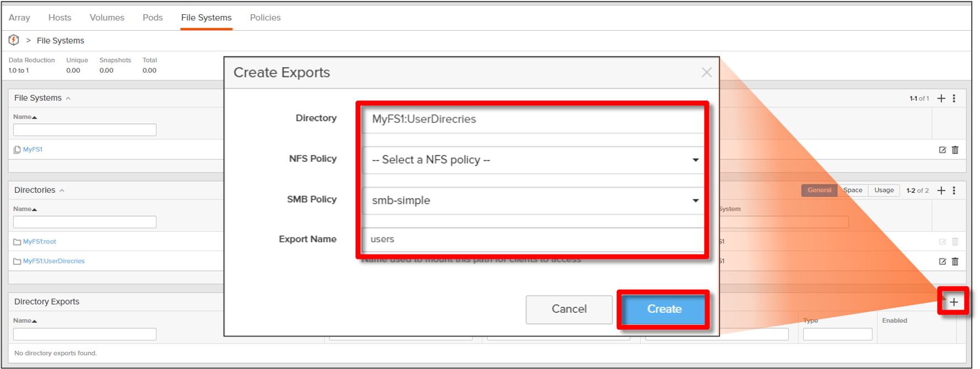The width and height of the screenshot is (980, 369).
Task: Switch Directories view to Space
Action: coord(852,190)
